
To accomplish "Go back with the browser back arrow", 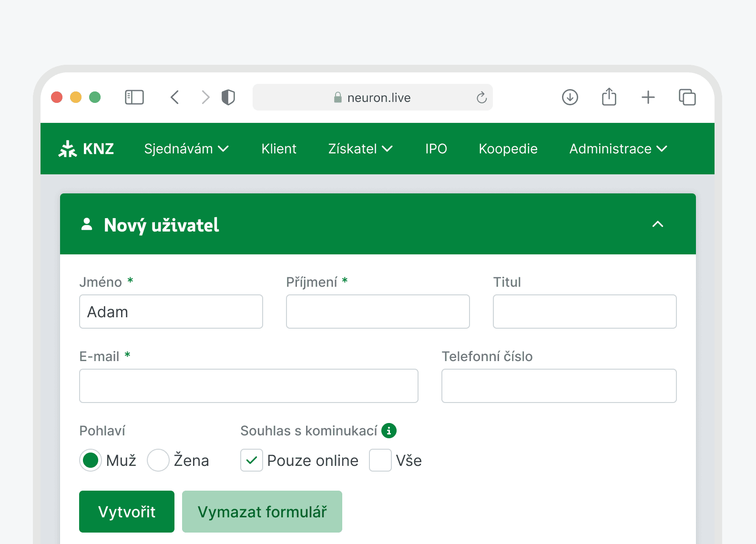I will coord(175,97).
